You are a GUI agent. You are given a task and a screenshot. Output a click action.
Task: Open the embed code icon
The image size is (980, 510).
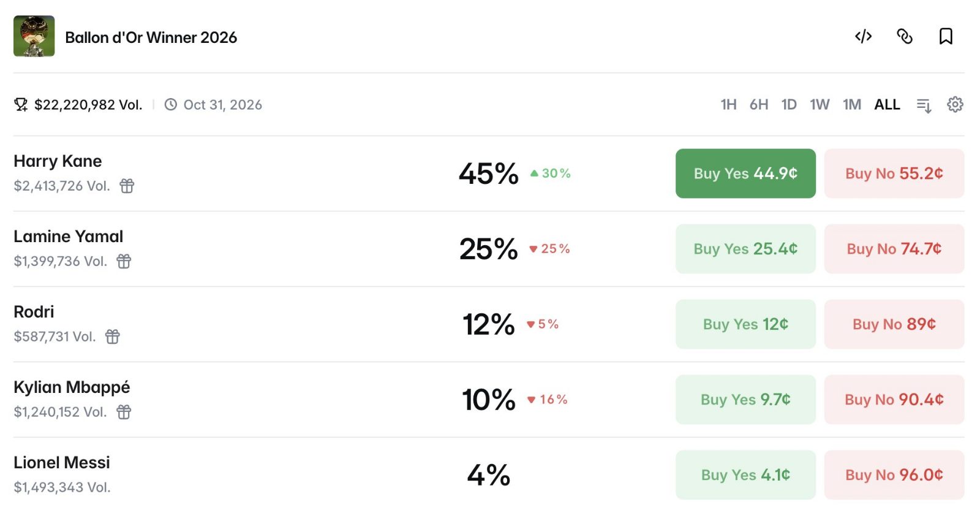[863, 37]
